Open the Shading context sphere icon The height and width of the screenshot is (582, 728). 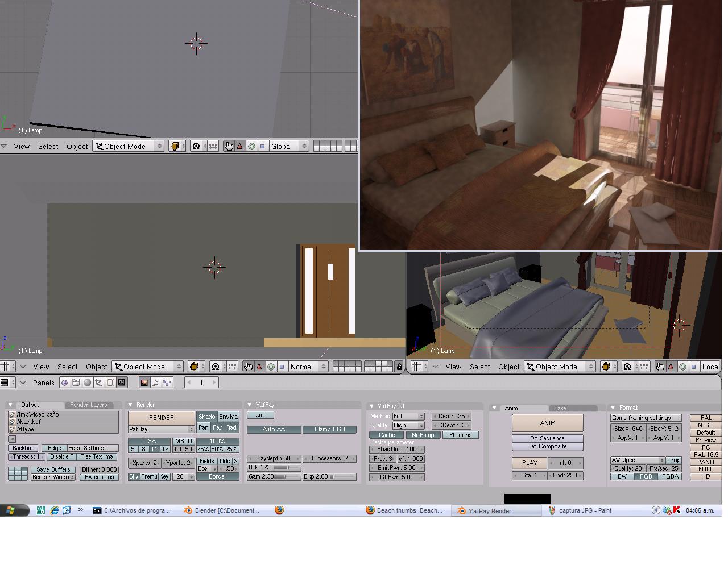click(x=88, y=383)
